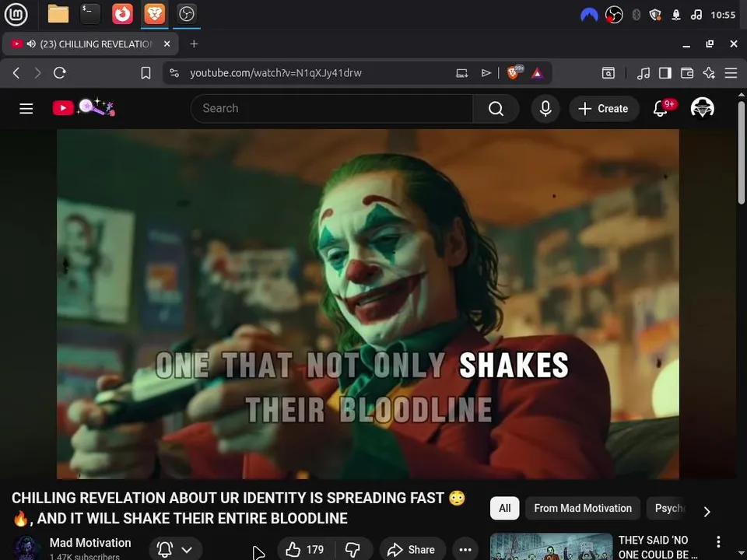Open the Bluetooth tray icon
This screenshot has width=747, height=560.
[x=636, y=15]
